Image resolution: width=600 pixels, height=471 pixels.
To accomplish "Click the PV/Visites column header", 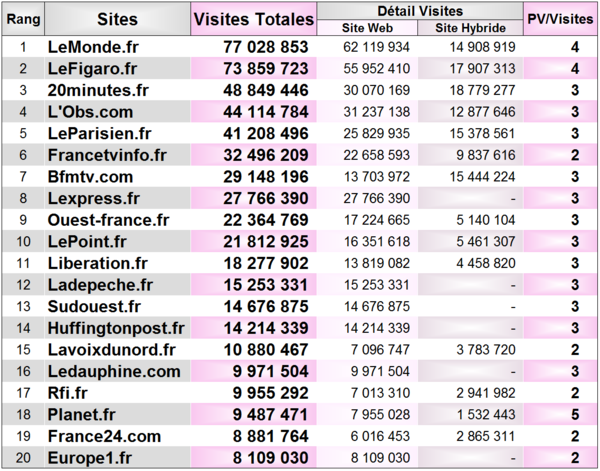I will click(x=560, y=19).
